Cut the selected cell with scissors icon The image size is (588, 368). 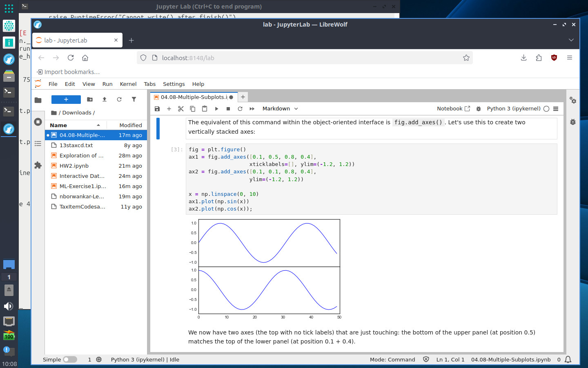(x=181, y=108)
